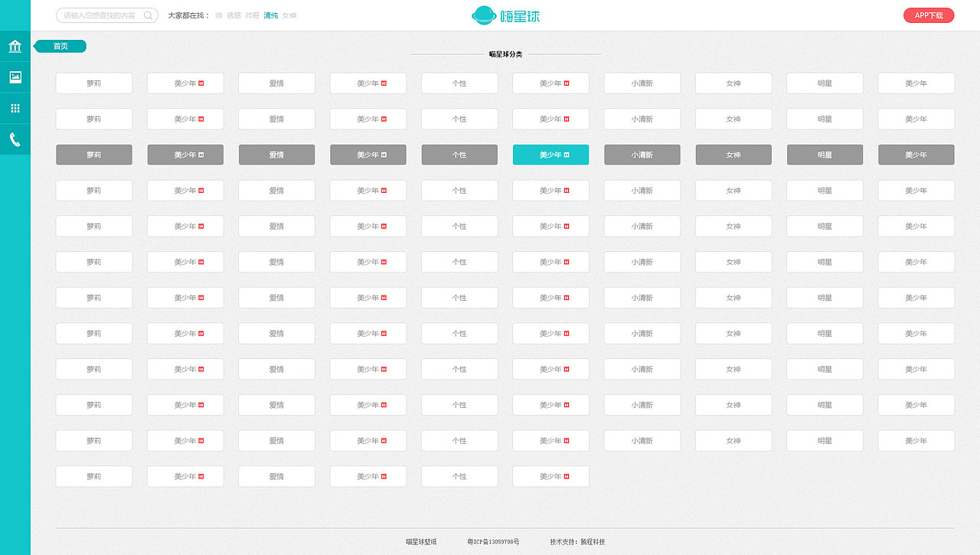This screenshot has width=980, height=555.
Task: Click trending search term 诱惑
Action: point(234,15)
